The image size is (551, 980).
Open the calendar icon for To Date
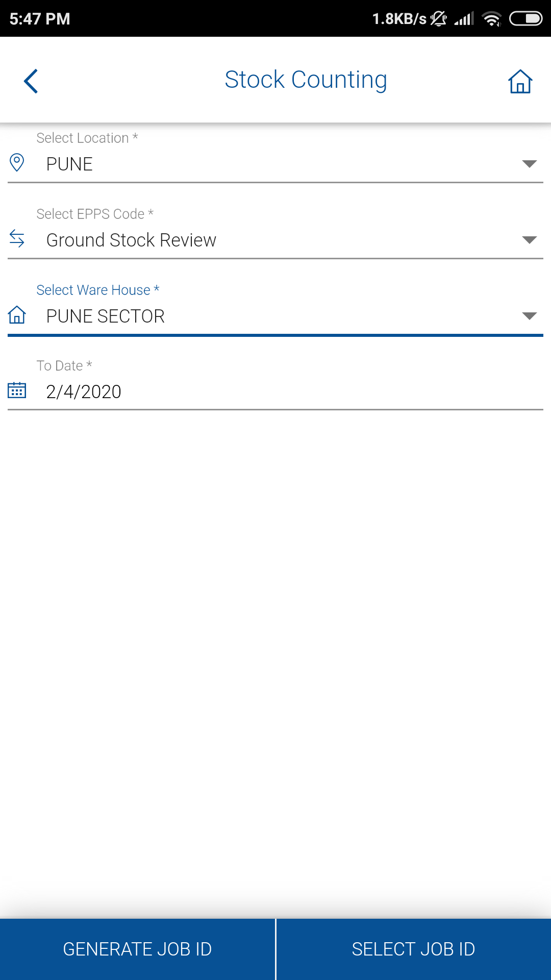[17, 390]
